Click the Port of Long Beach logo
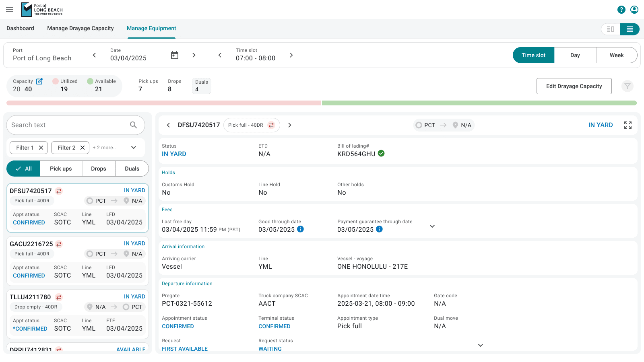This screenshot has width=644, height=362. tap(42, 10)
